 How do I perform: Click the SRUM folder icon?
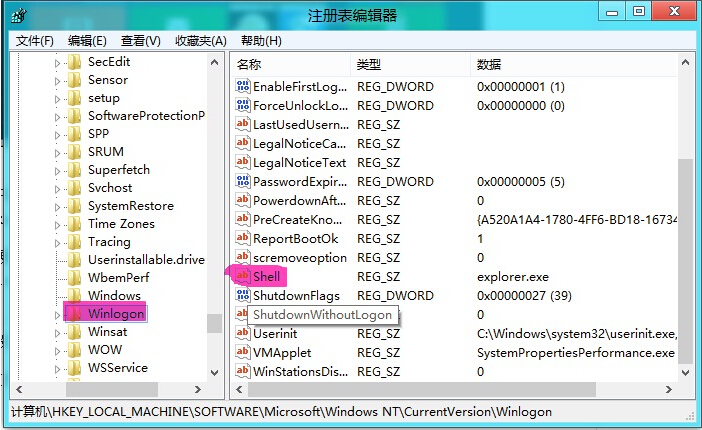click(x=74, y=151)
